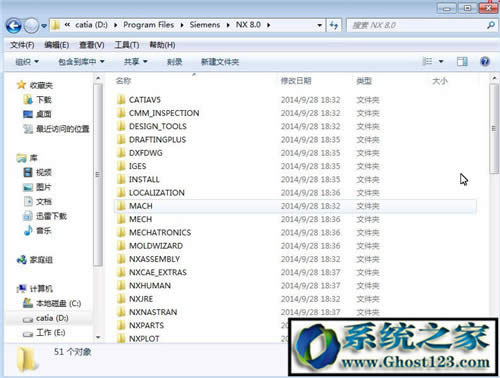The image size is (500, 378).
Task: Select the NXJRE folder icon
Action: [x=121, y=299]
